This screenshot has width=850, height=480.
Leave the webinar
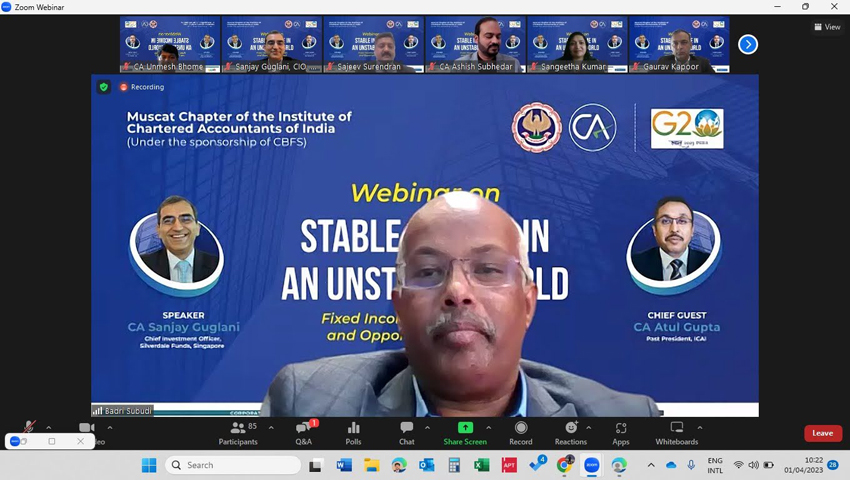(822, 433)
